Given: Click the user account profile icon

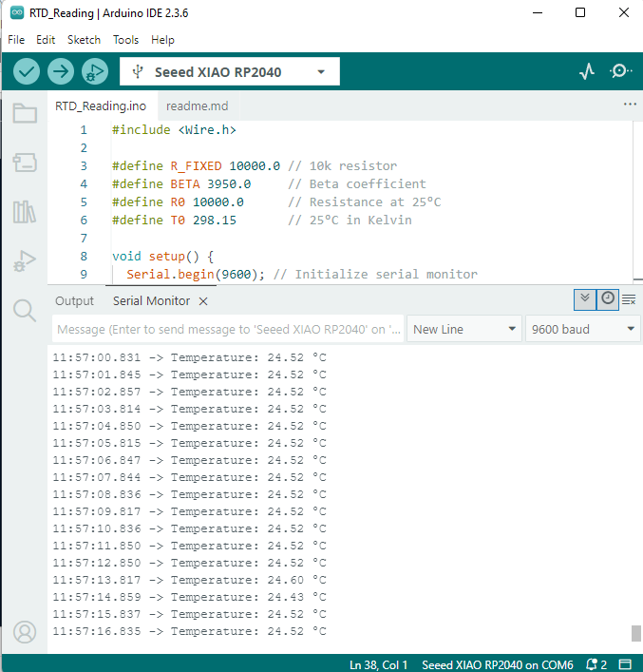Looking at the screenshot, I should pos(25,632).
